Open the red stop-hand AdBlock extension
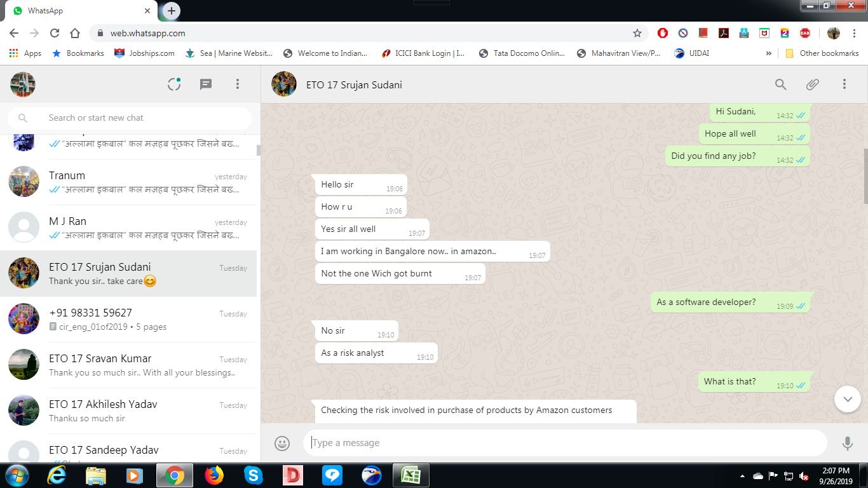The image size is (868, 488). click(x=663, y=33)
